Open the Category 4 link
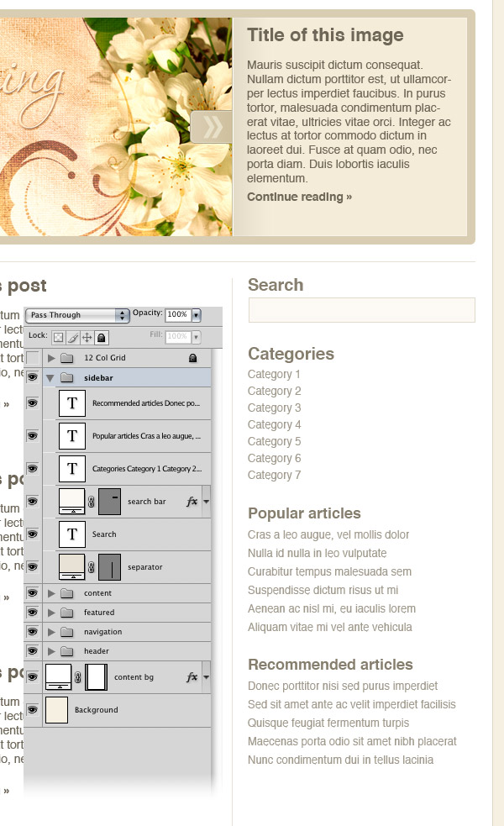 click(x=274, y=424)
